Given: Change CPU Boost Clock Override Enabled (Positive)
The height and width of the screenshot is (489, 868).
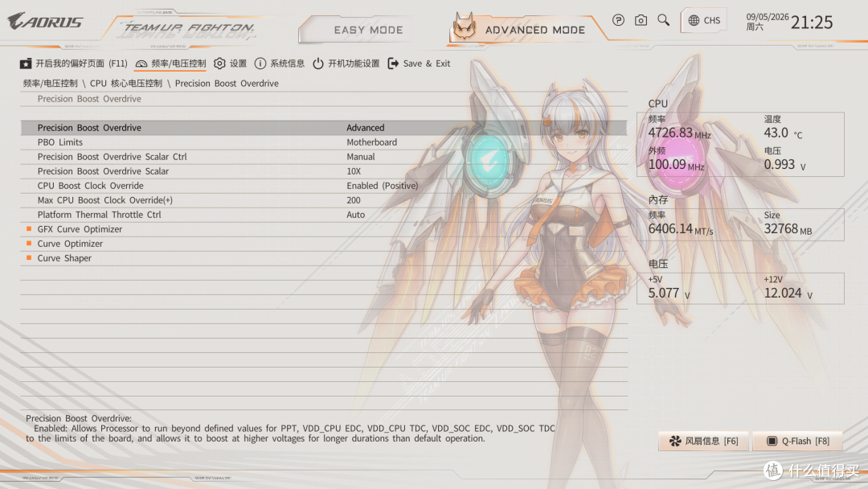Looking at the screenshot, I should click(x=383, y=186).
